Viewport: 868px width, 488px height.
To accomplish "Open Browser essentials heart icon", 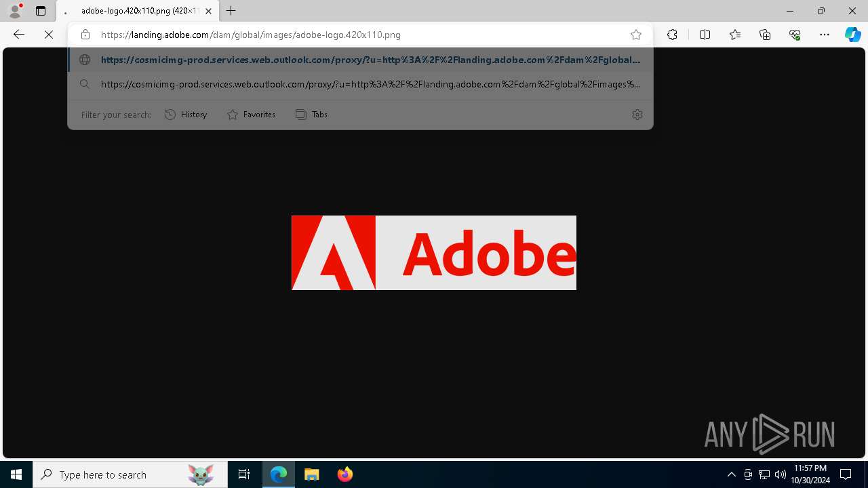I will [795, 35].
